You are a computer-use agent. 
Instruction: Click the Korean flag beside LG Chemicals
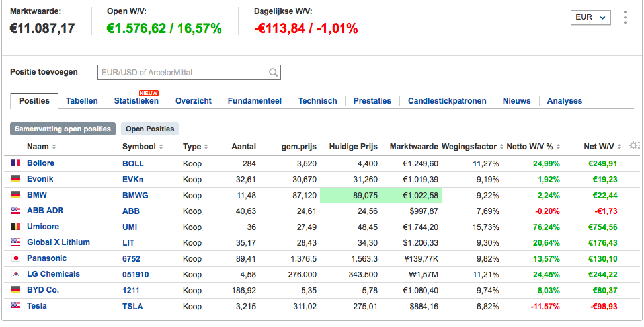16,275
